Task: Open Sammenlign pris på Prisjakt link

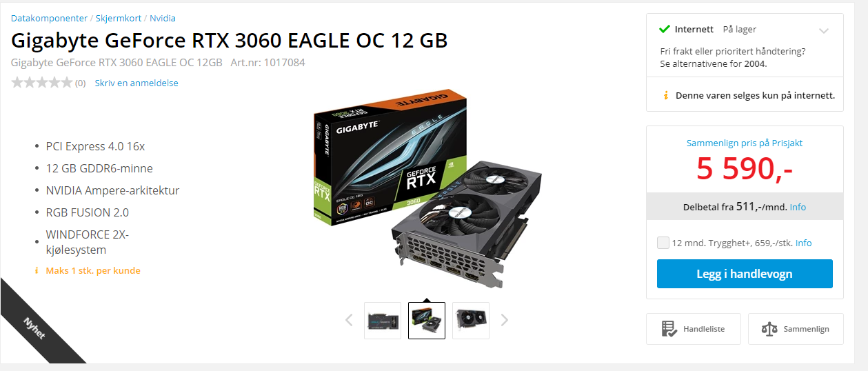Action: 745,143
